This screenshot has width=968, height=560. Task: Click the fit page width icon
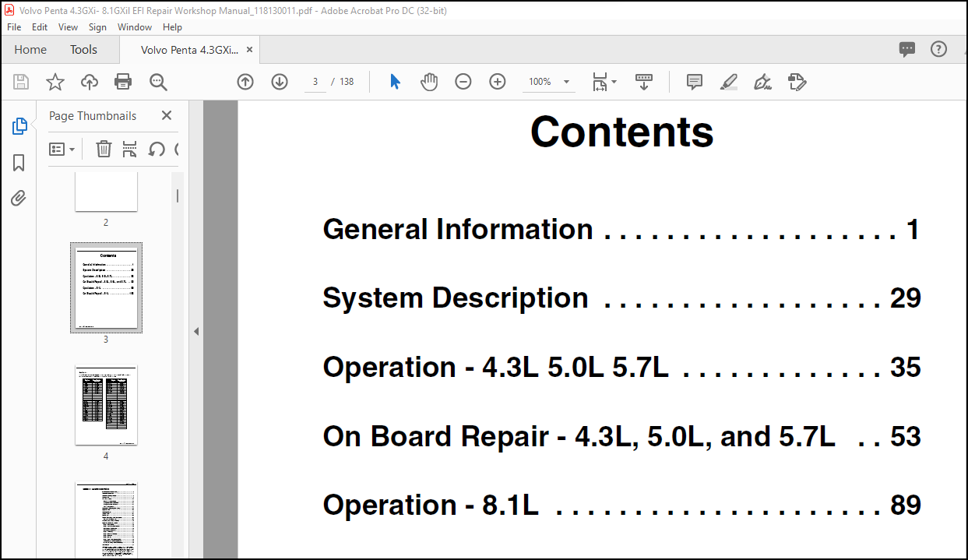tap(600, 82)
